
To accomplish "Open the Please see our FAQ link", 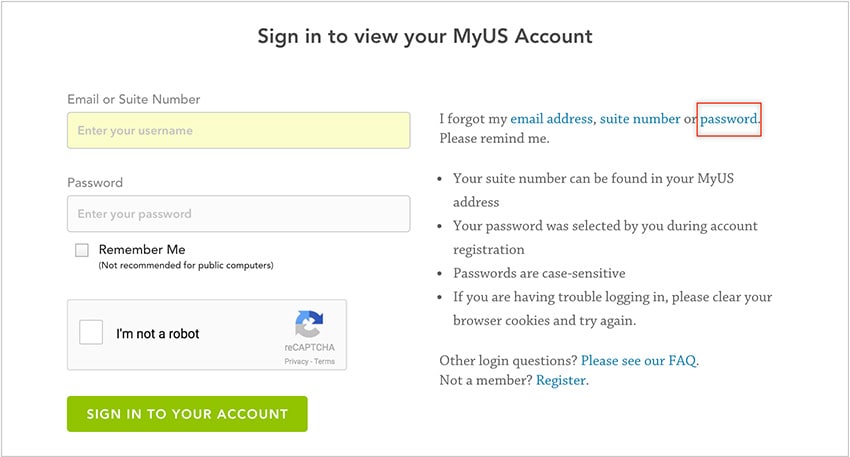I will click(x=639, y=361).
